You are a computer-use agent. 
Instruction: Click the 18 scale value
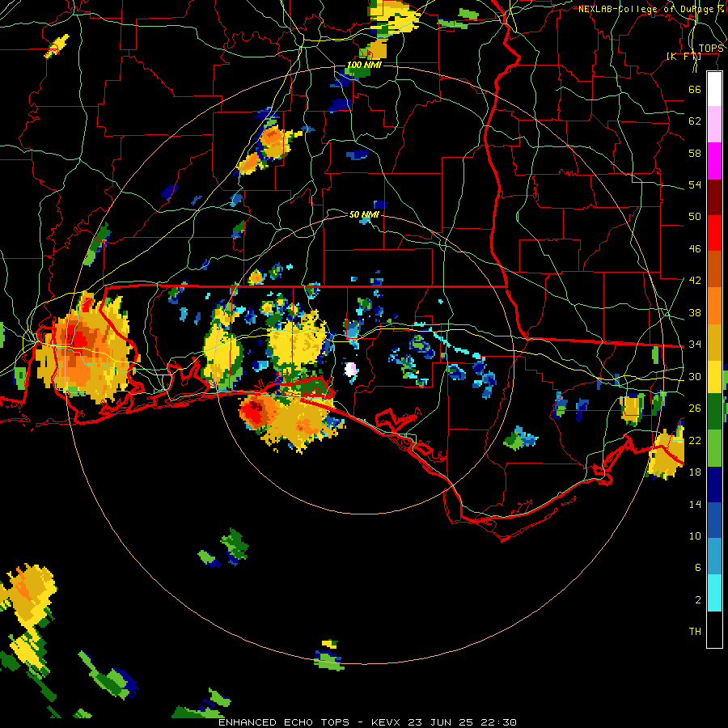695,472
